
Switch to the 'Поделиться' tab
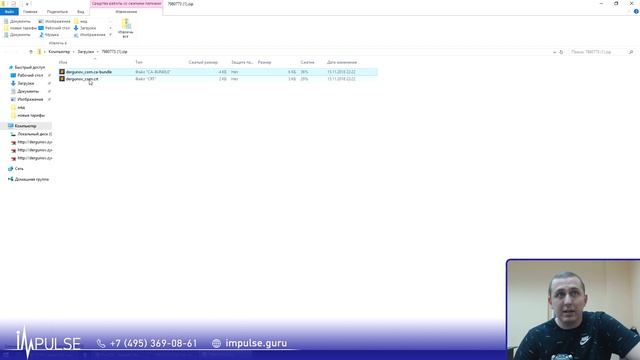[x=57, y=12]
